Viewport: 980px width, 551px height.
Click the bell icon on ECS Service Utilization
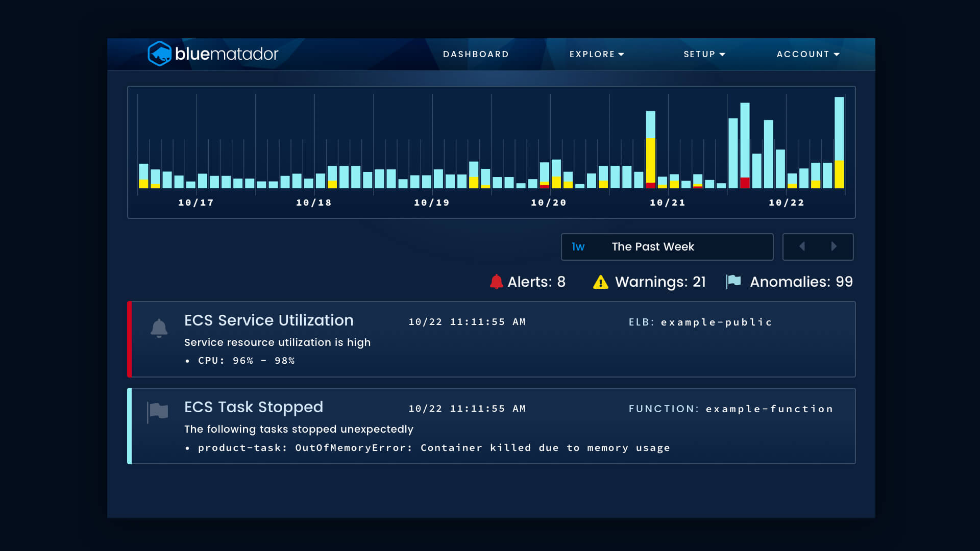click(x=159, y=327)
